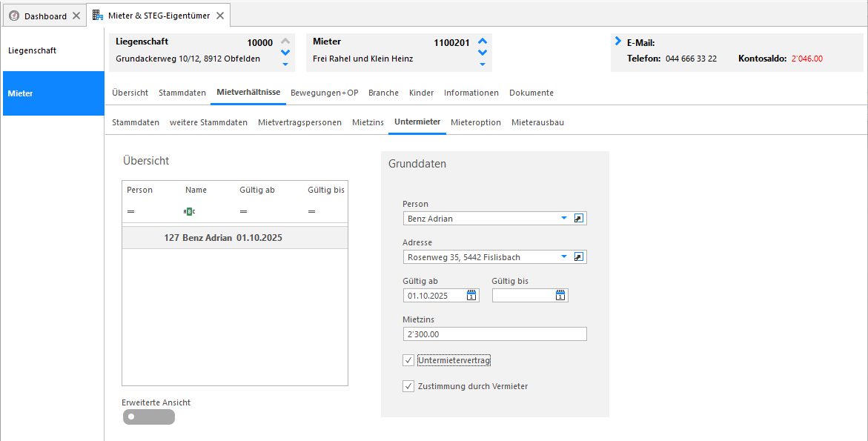Close the Mieter & STEG-Eigentümer tab

(219, 16)
